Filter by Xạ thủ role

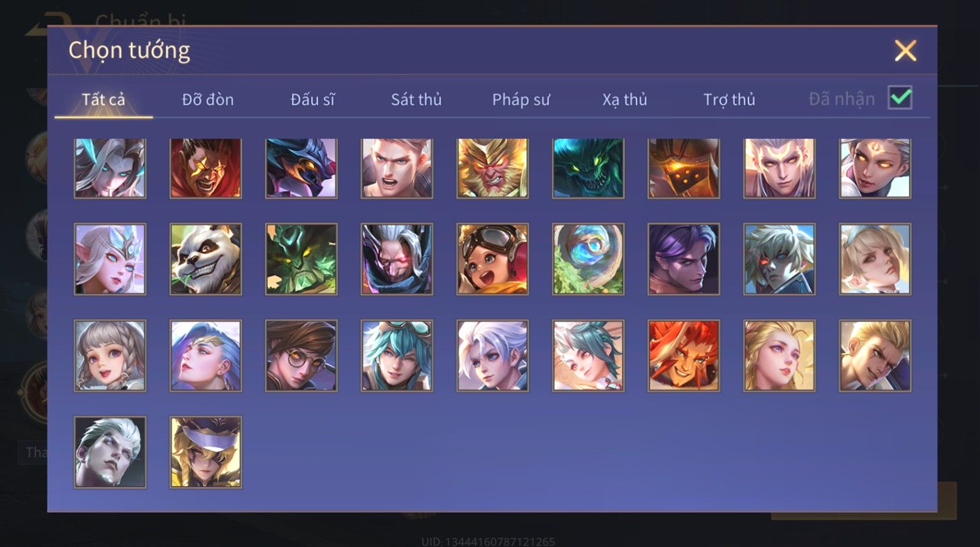[x=625, y=100]
